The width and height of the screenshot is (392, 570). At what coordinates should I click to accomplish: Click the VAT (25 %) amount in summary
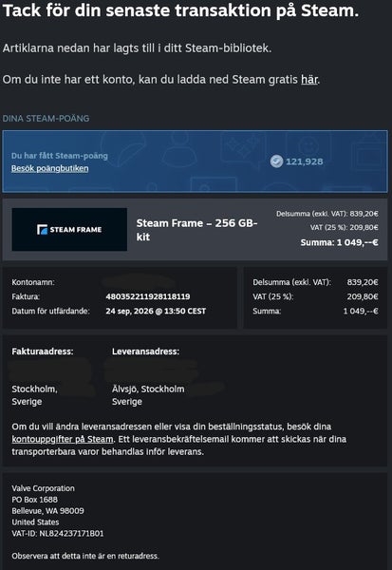tap(363, 296)
